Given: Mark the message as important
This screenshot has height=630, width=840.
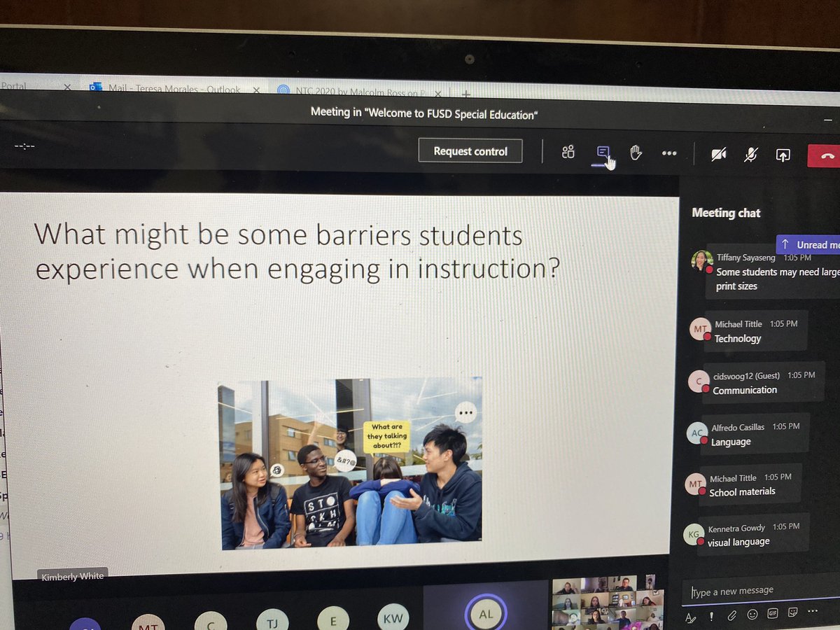Looking at the screenshot, I should pyautogui.click(x=712, y=615).
